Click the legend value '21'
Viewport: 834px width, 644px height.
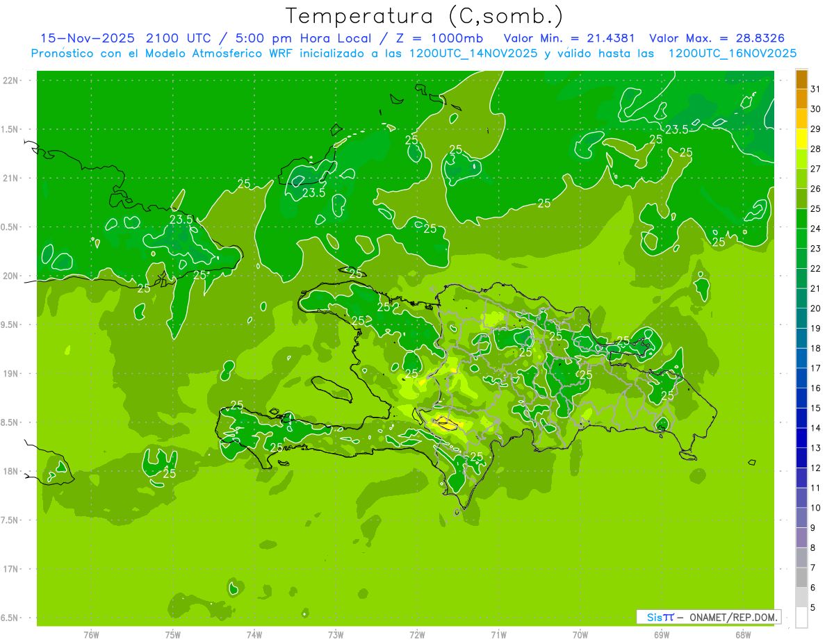click(x=816, y=288)
